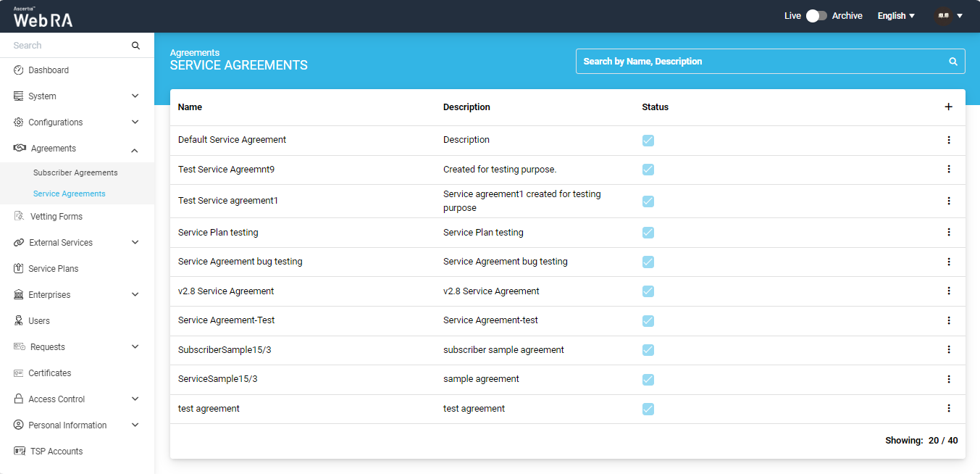
Task: Toggle status checkbox for ServiceSample15/3
Action: point(648,380)
